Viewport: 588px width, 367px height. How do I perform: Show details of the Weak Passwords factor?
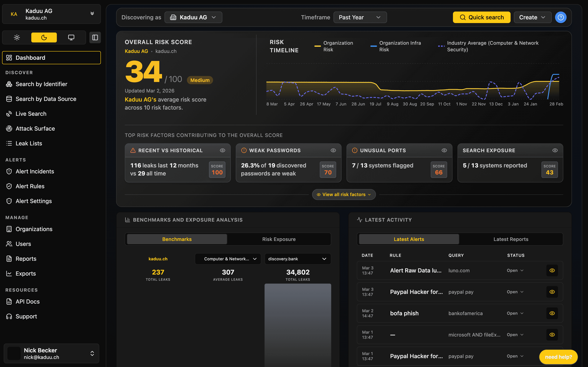(333, 150)
